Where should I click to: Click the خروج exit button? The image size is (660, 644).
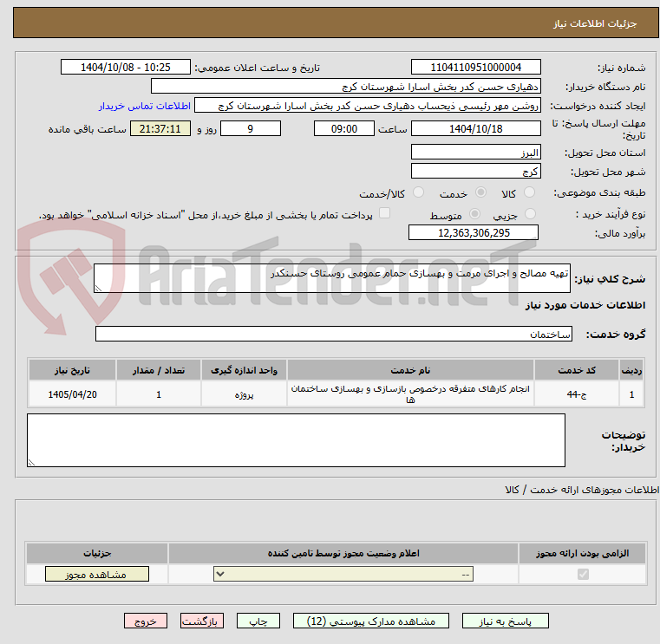click(145, 621)
